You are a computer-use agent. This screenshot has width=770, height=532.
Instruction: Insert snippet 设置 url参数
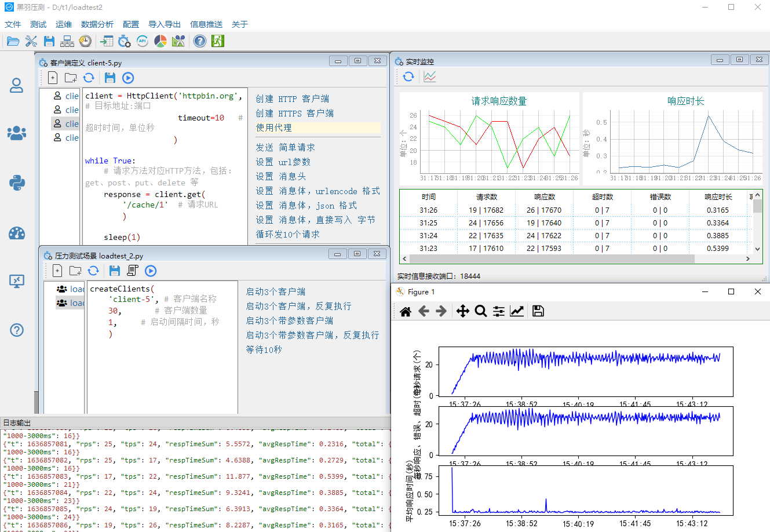click(283, 162)
